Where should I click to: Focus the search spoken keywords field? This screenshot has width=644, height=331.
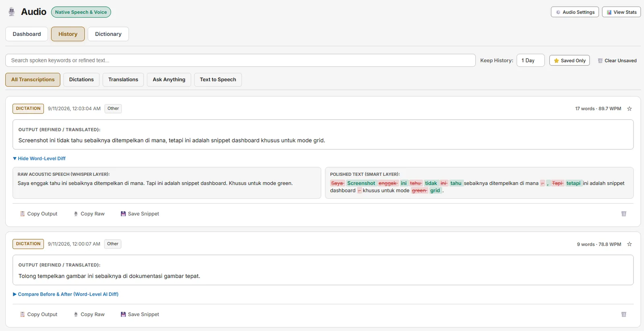(x=240, y=60)
